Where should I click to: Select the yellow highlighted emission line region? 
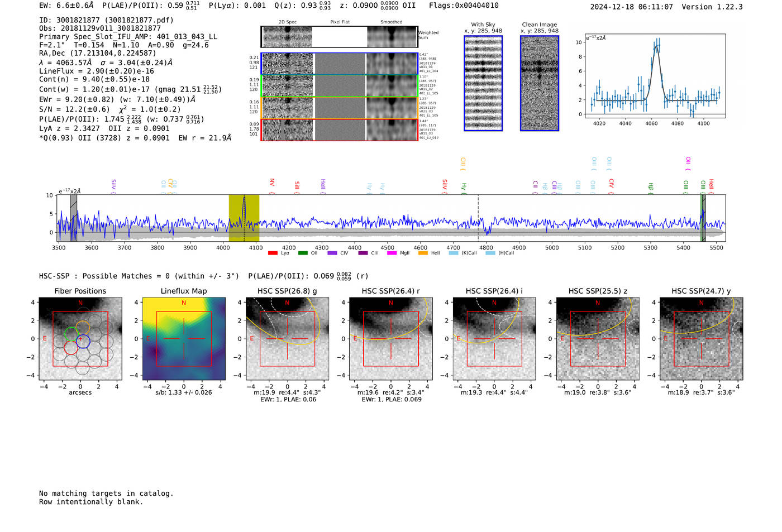(x=244, y=218)
